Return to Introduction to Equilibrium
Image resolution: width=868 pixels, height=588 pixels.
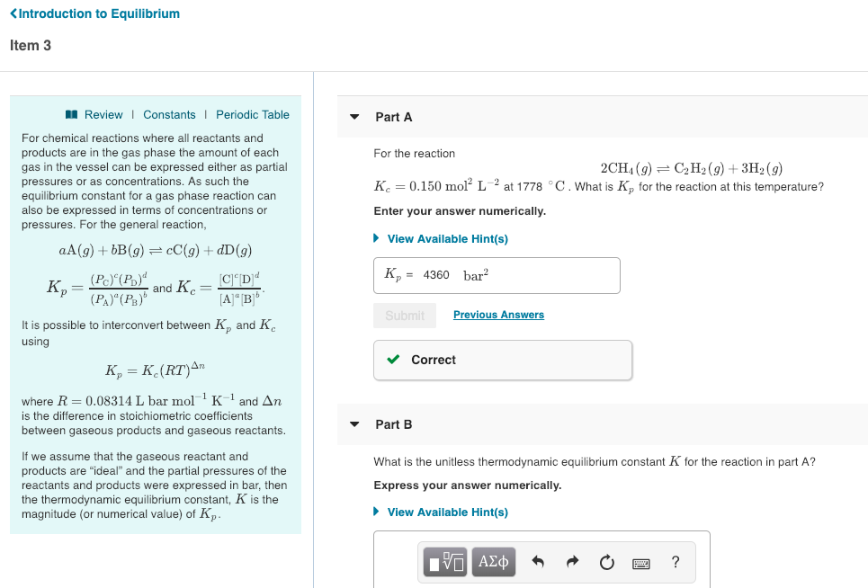[94, 13]
